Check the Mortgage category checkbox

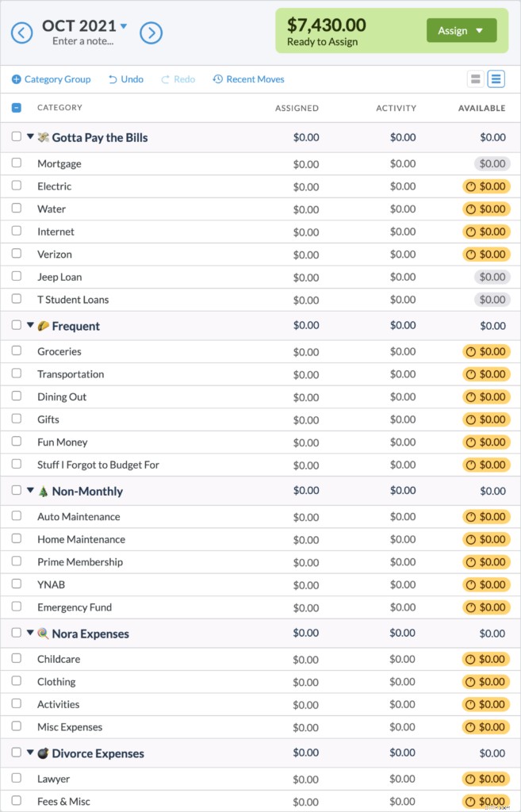17,163
